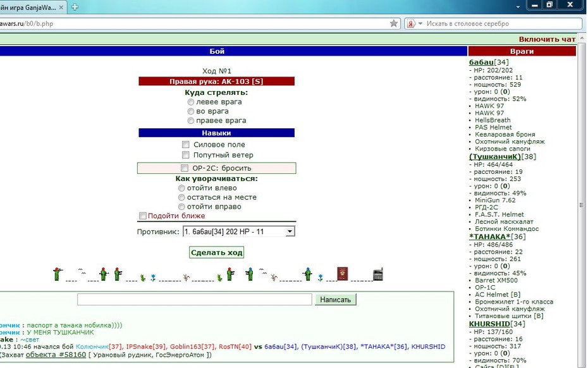Screen dimensions: 588x368
Task: Click the Yandex search engine icon
Action: tap(410, 23)
